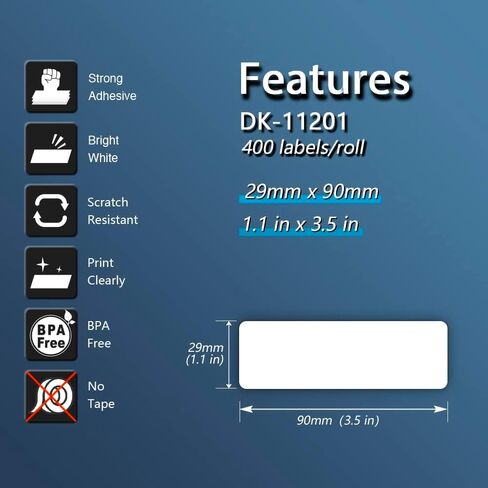Click the '1.1 in x 3.5 in' size text
This screenshot has height=488, width=488.
[x=301, y=224]
